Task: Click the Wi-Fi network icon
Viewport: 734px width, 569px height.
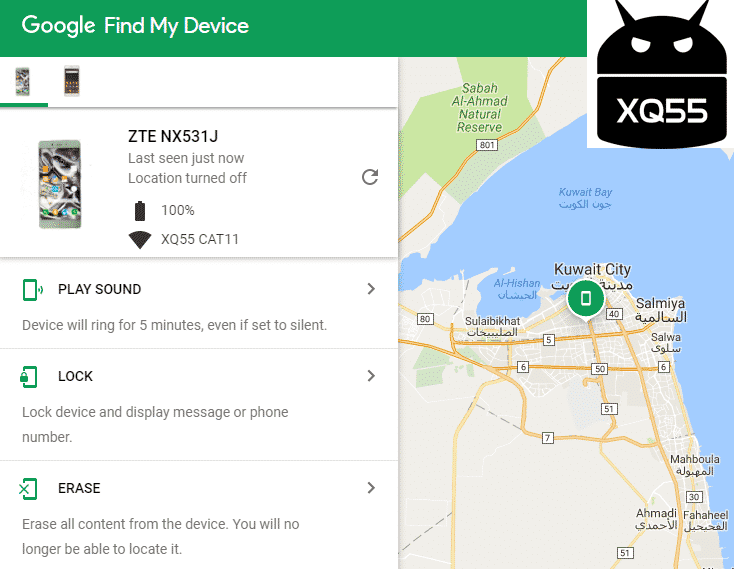Action: (x=140, y=240)
